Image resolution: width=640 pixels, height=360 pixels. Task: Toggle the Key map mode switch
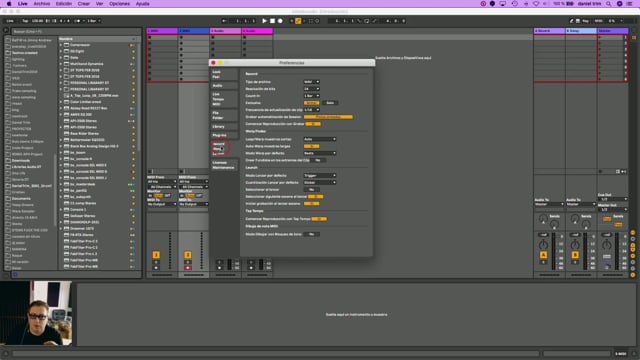pos(585,21)
